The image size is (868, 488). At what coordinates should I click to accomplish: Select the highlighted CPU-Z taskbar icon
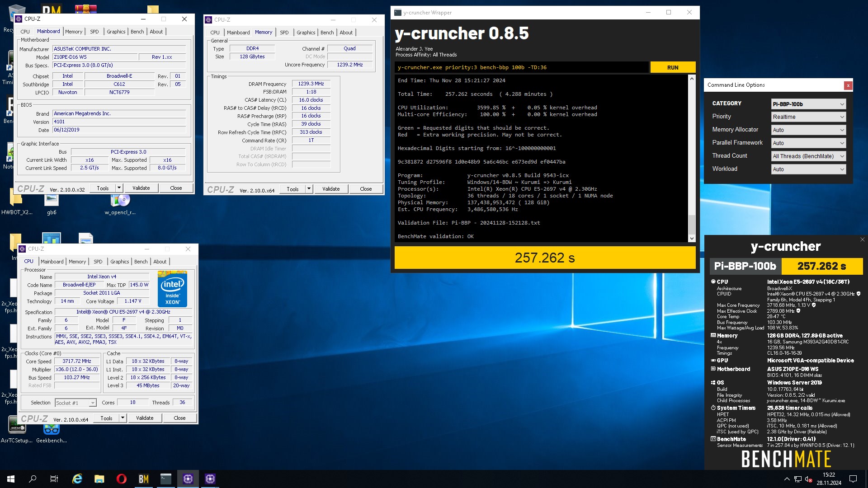tap(188, 479)
